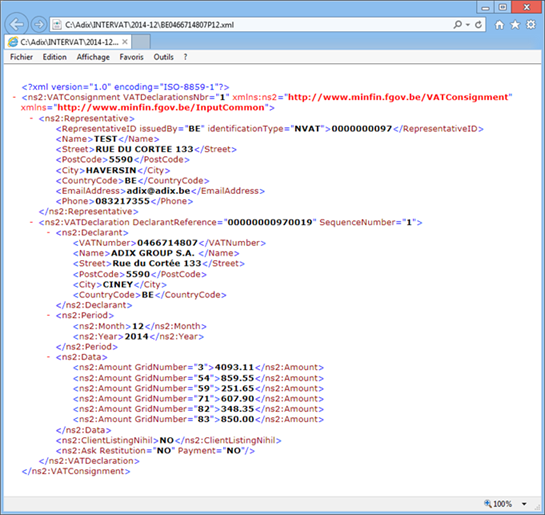This screenshot has width=545, height=515.
Task: Click the City value HAVERSIN
Action: coord(111,170)
